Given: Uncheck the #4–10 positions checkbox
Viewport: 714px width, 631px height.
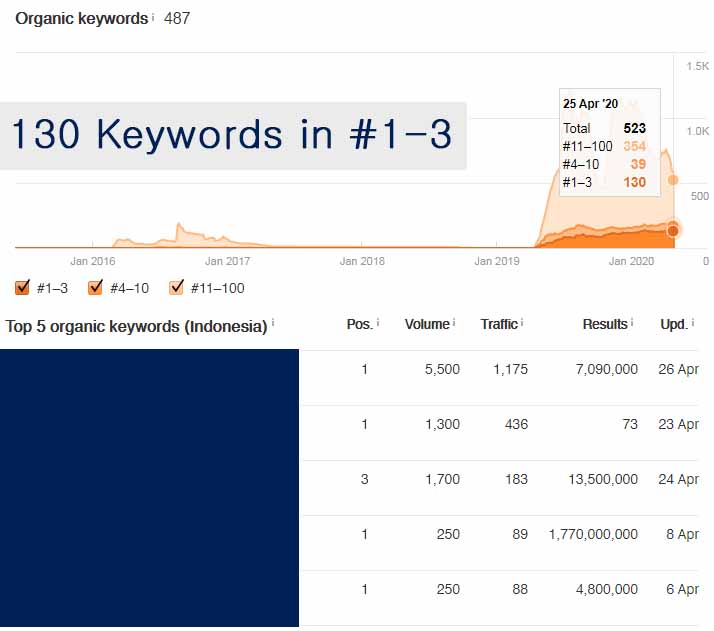Looking at the screenshot, I should click(95, 287).
